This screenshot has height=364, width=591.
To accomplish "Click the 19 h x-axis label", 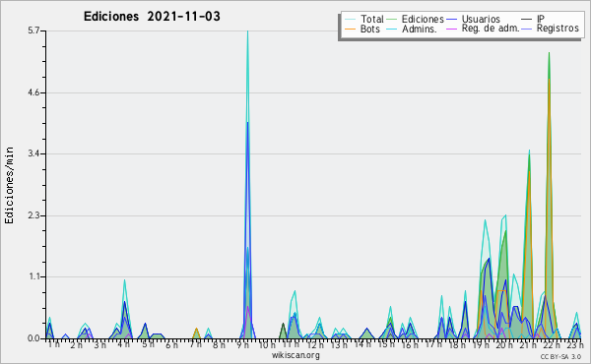I will click(482, 344).
